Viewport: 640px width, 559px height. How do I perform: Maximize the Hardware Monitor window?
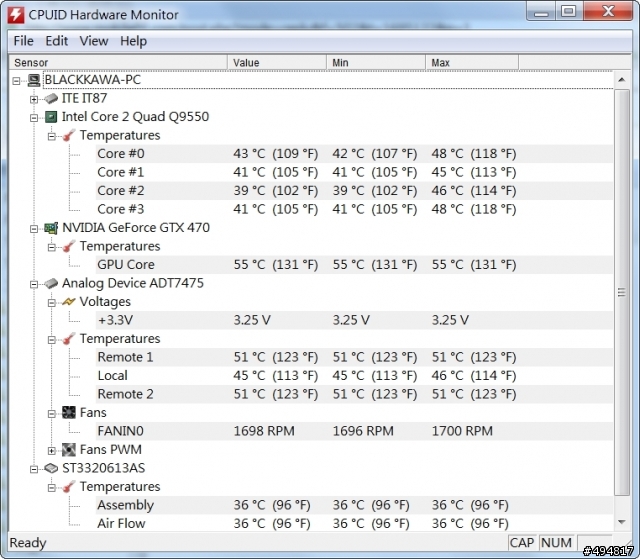click(569, 12)
